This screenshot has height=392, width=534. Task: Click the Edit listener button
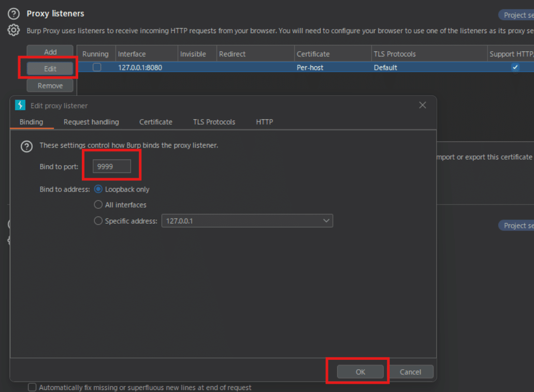click(x=50, y=69)
